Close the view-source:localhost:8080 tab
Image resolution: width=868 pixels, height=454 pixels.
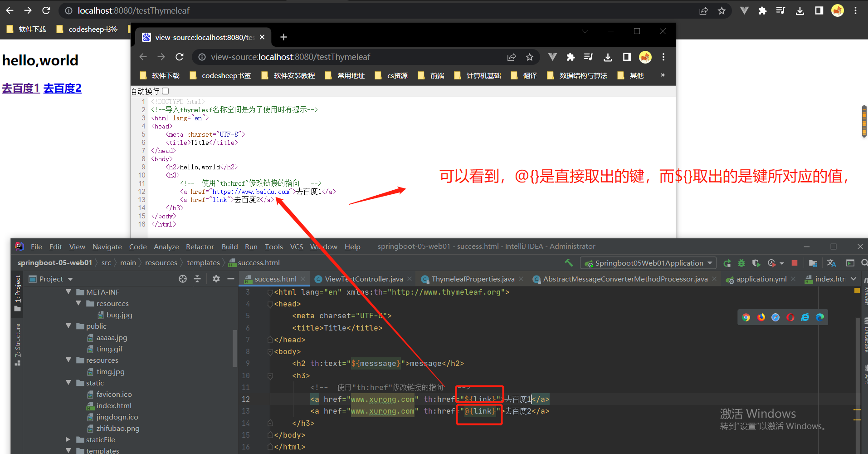click(x=262, y=37)
